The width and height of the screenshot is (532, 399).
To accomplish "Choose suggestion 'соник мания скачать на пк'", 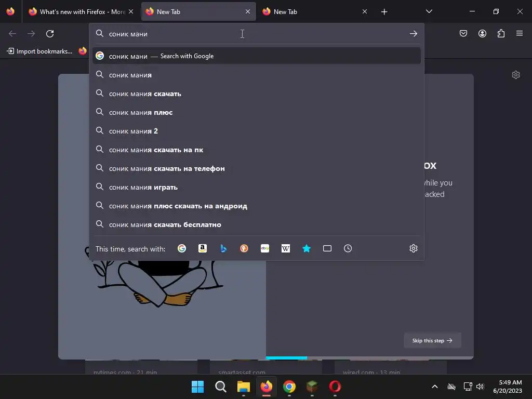I will (x=257, y=150).
